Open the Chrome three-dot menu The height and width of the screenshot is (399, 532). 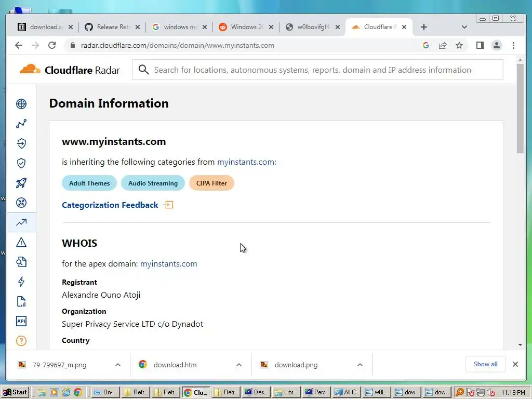click(x=513, y=45)
